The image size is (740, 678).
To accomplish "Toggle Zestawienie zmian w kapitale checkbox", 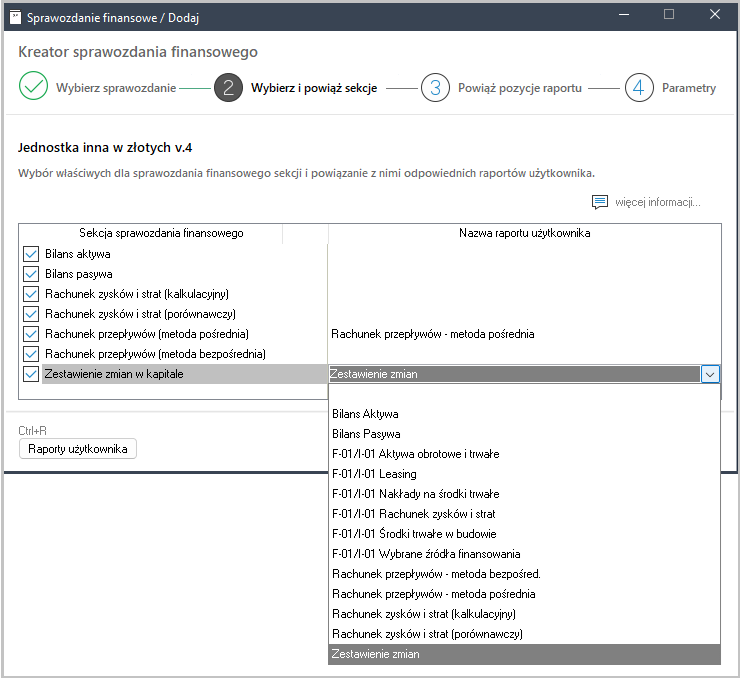I will (31, 374).
